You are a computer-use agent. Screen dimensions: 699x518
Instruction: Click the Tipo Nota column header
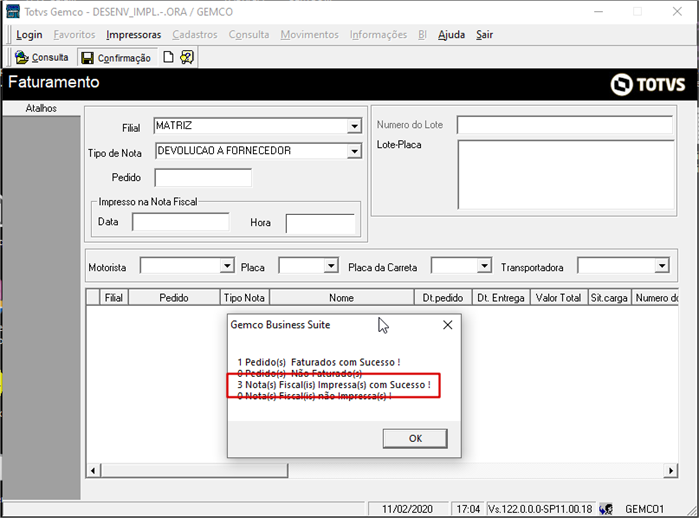244,298
